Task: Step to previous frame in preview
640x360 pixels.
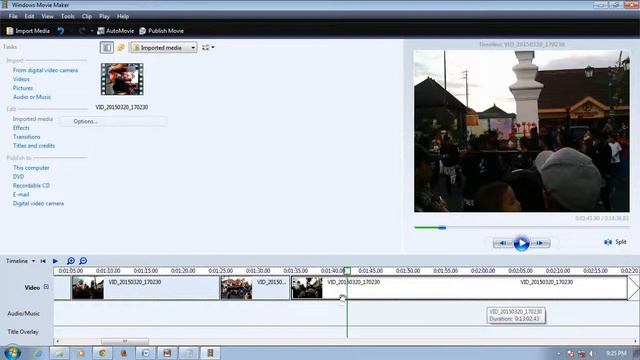Action: tap(503, 243)
